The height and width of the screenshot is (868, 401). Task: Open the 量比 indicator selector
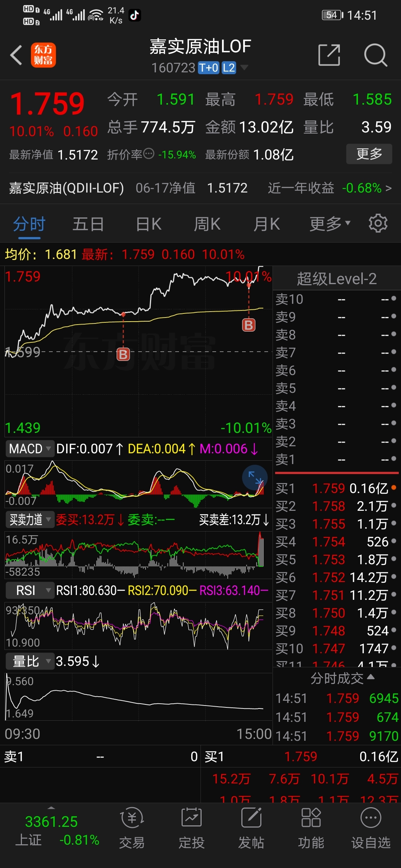click(30, 661)
